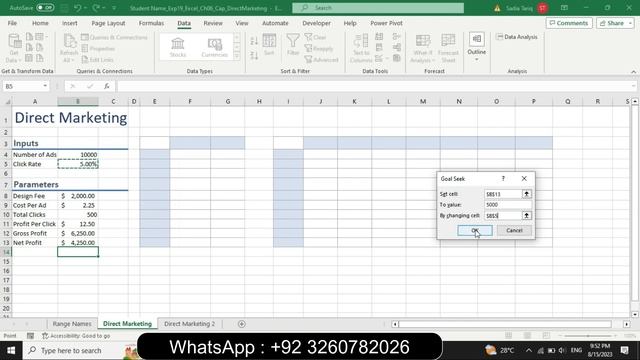Viewport: 640px width, 360px height.
Task: Click the Insert Function fx icon
Action: click(107, 86)
